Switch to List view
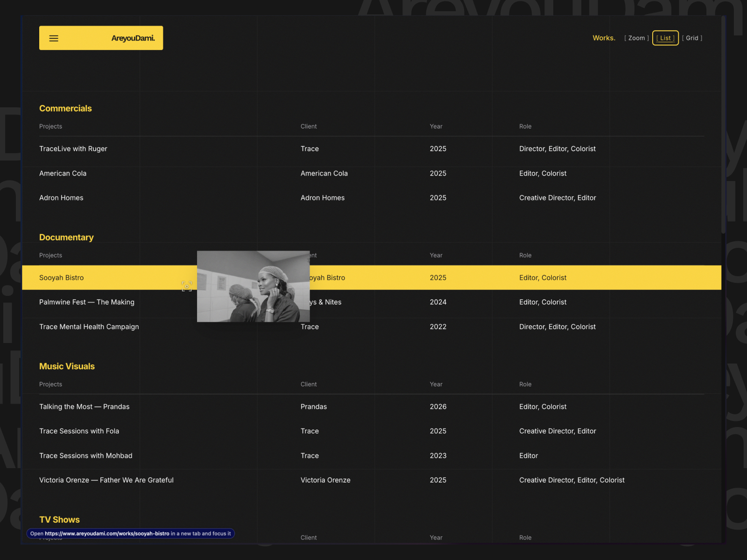Image resolution: width=747 pixels, height=560 pixels. pyautogui.click(x=665, y=38)
